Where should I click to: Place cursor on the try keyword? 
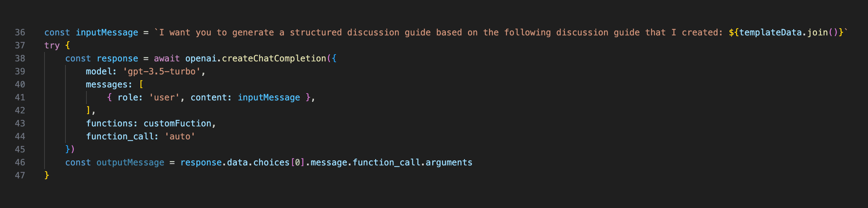52,45
